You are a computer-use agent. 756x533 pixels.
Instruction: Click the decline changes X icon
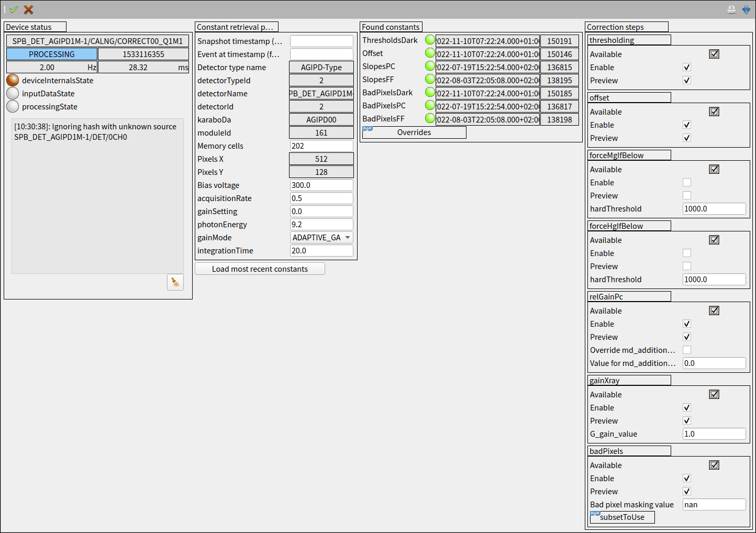(28, 9)
